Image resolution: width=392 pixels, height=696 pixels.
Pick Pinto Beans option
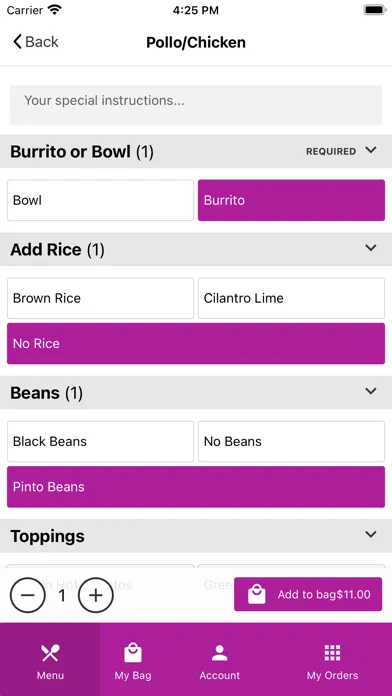click(x=196, y=487)
